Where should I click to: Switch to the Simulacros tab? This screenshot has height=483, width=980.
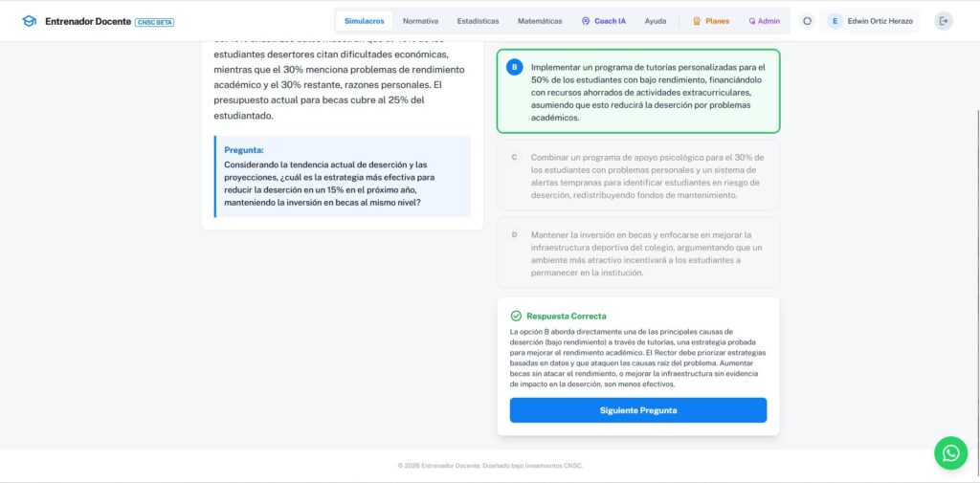click(364, 21)
